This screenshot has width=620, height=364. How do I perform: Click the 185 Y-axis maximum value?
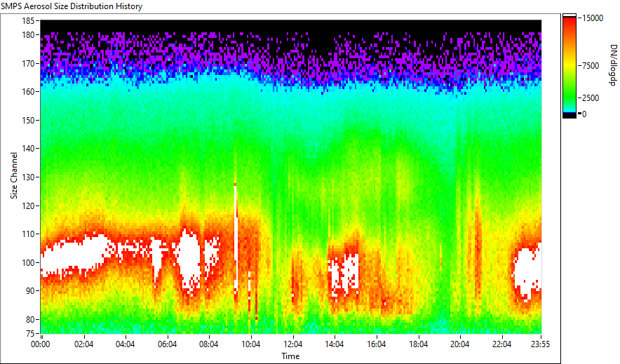pyautogui.click(x=28, y=21)
